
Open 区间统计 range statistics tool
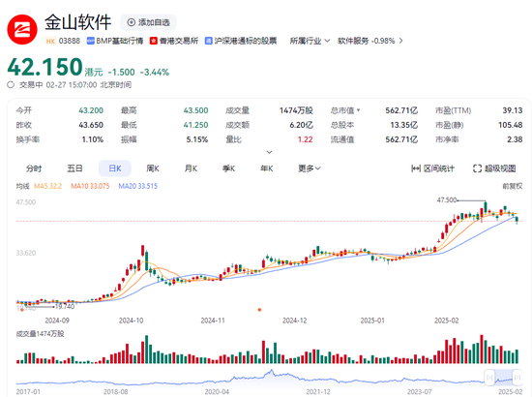click(432, 168)
